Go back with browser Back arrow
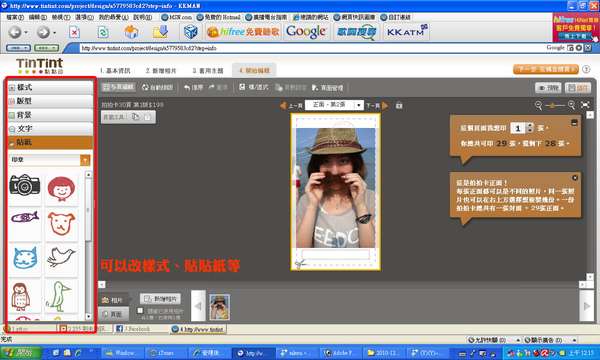The height and width of the screenshot is (360, 600). pos(15,32)
